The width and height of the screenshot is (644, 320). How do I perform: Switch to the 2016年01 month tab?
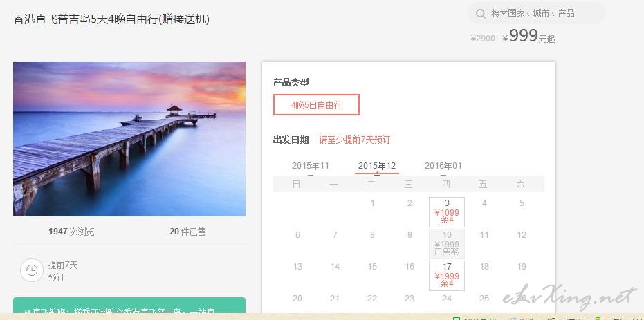pos(443,166)
